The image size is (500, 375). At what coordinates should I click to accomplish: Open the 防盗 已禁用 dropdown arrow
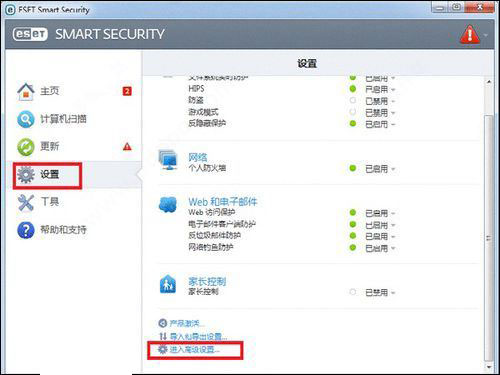[x=393, y=101]
